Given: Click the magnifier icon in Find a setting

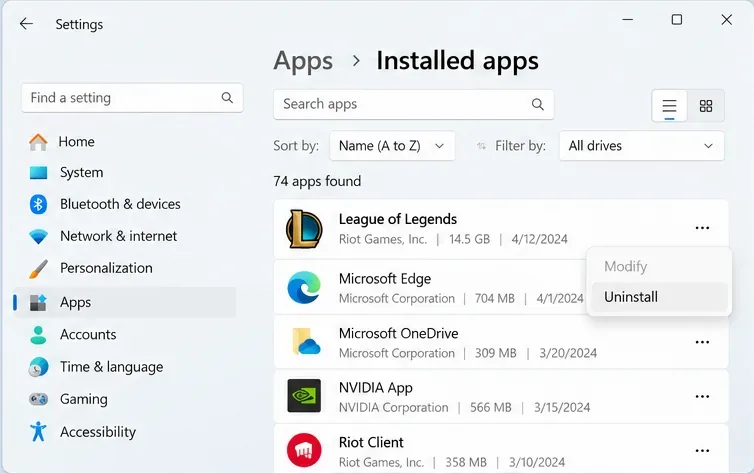Looking at the screenshot, I should [x=227, y=98].
